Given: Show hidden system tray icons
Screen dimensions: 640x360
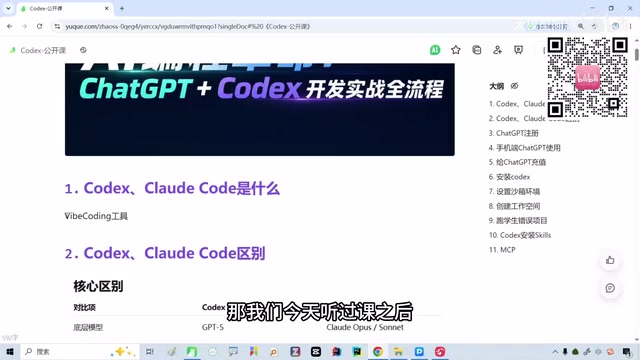Looking at the screenshot, I should coord(555,351).
